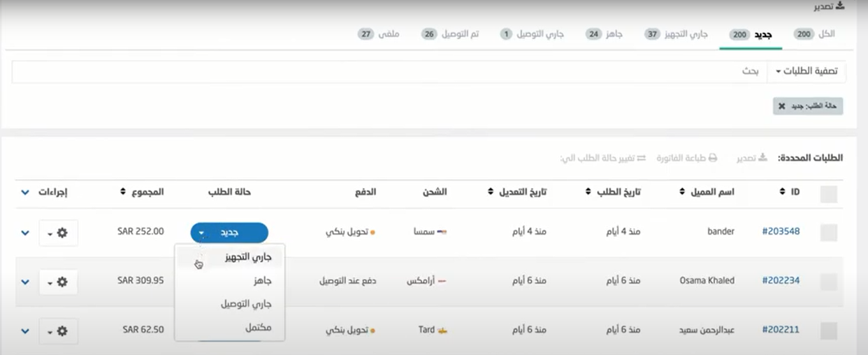The width and height of the screenshot is (868, 355).
Task: Click طباعة الفاتورة print invoice
Action: (687, 157)
